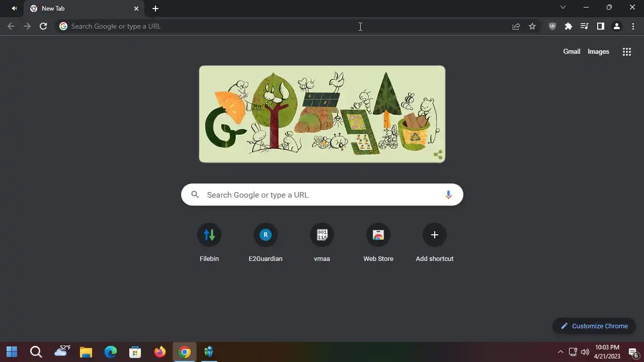Screen dimensions: 644x362
Task: Open taskbar Search
Action: point(36,351)
